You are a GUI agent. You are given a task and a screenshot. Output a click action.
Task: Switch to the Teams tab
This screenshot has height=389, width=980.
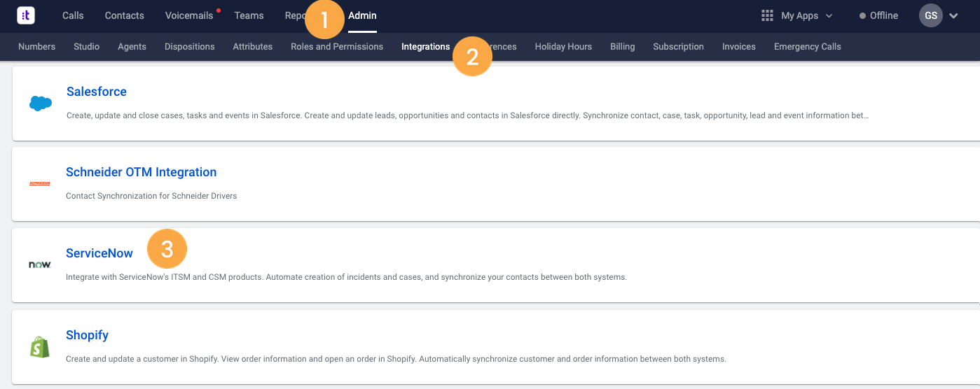[249, 15]
